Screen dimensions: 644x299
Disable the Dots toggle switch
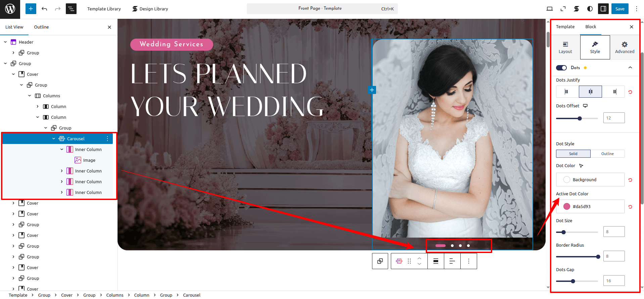coord(561,68)
